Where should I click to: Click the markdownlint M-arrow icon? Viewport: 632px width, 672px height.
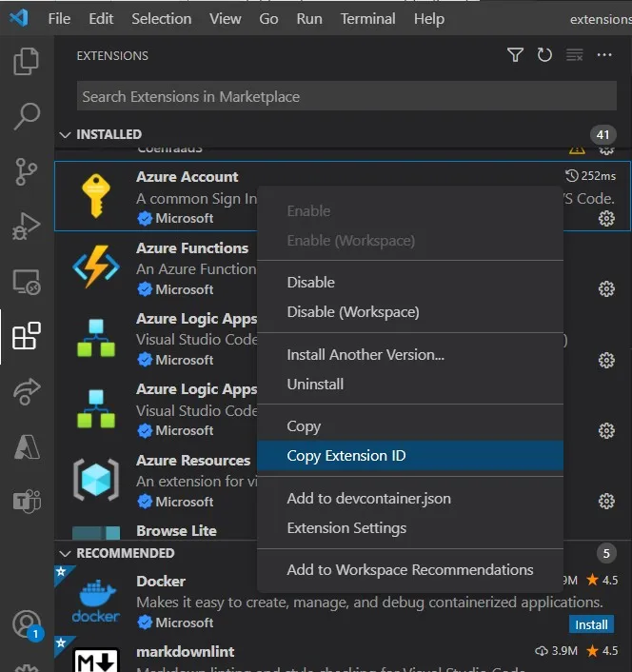pyautogui.click(x=96, y=660)
